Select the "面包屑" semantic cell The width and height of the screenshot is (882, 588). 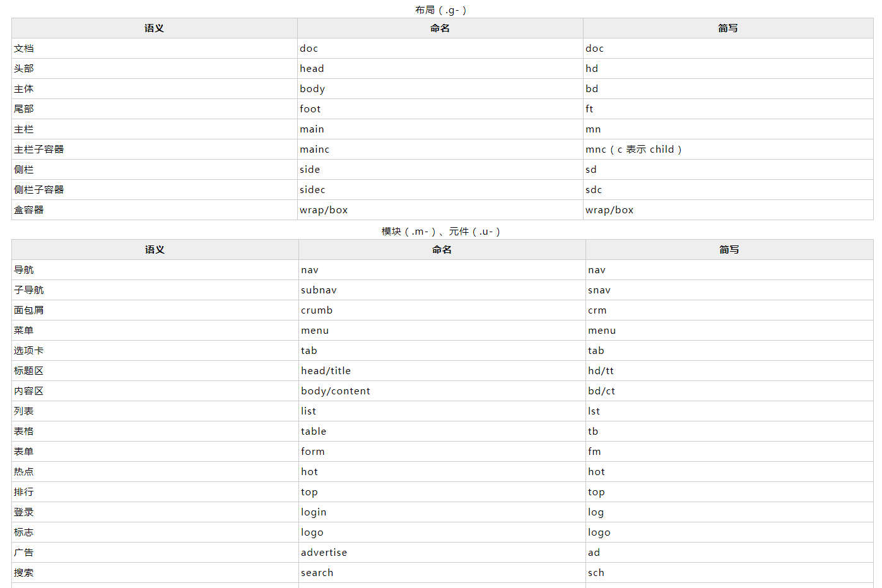pyautogui.click(x=29, y=310)
